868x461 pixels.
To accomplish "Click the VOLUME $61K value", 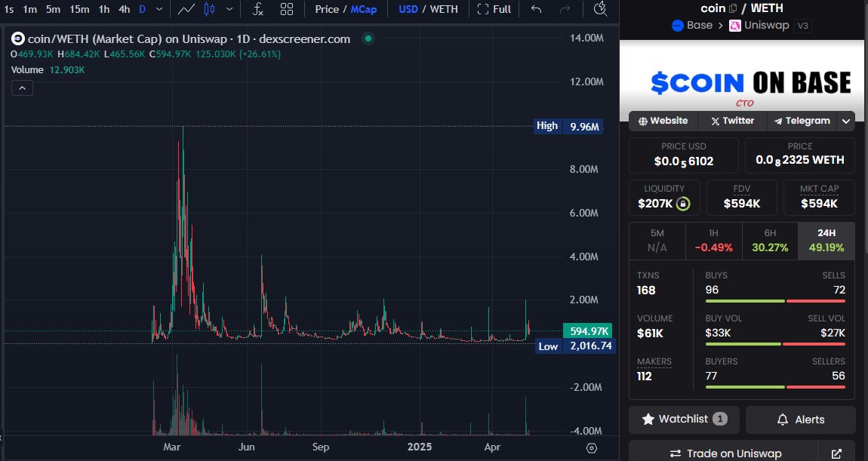I will (650, 333).
